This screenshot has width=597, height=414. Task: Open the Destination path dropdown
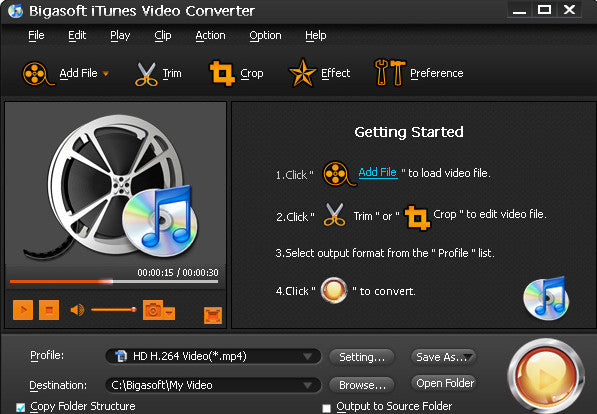(x=307, y=385)
